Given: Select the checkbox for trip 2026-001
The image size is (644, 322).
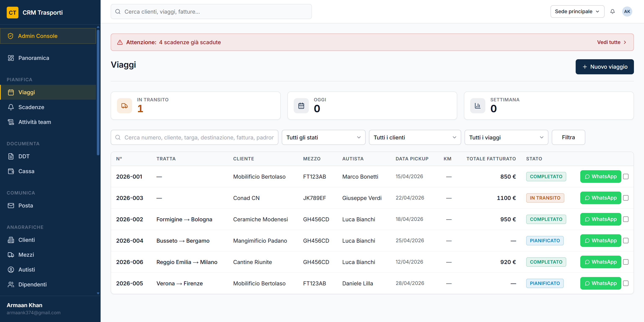Looking at the screenshot, I should (626, 176).
